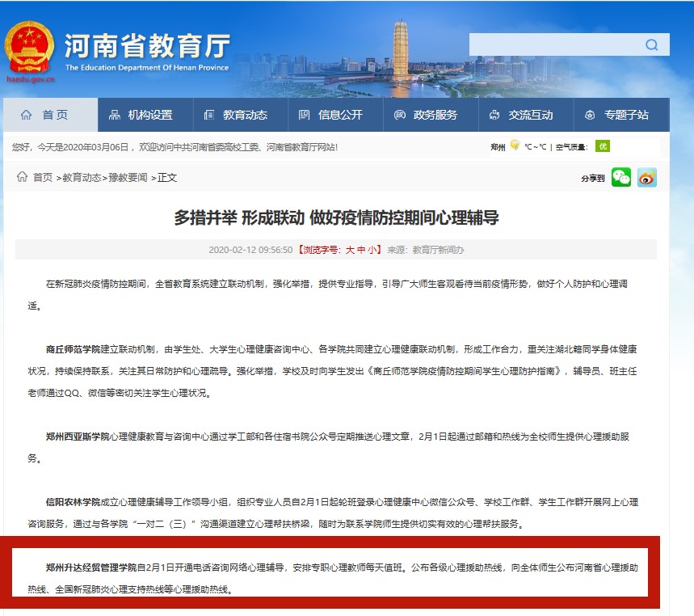694x616 pixels.
Task: Click the Zhengzhou weather icon
Action: (515, 146)
